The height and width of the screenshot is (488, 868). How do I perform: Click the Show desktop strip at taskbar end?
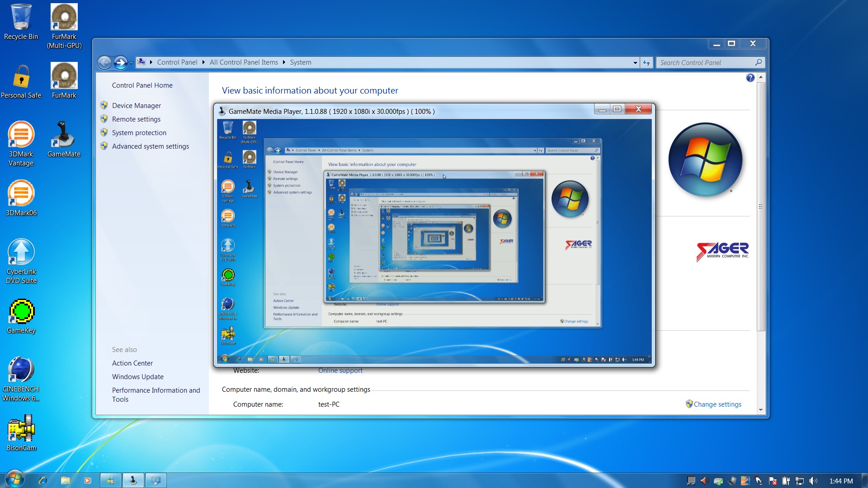(x=864, y=480)
